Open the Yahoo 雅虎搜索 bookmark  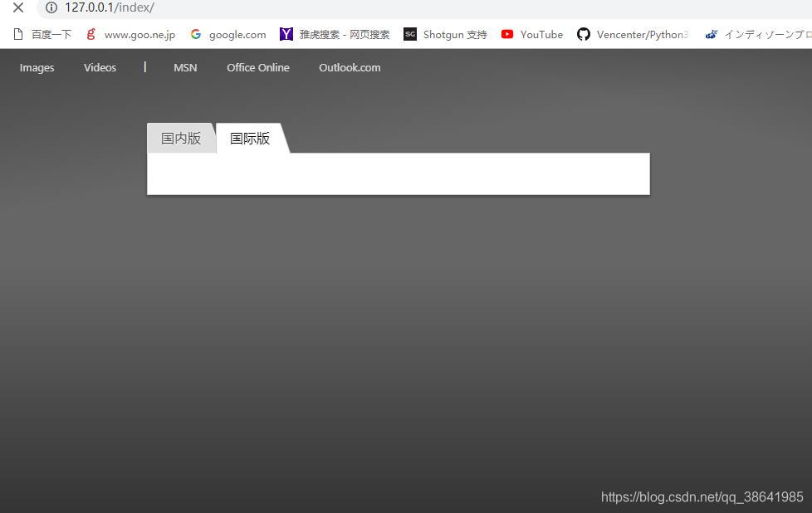[x=335, y=34]
